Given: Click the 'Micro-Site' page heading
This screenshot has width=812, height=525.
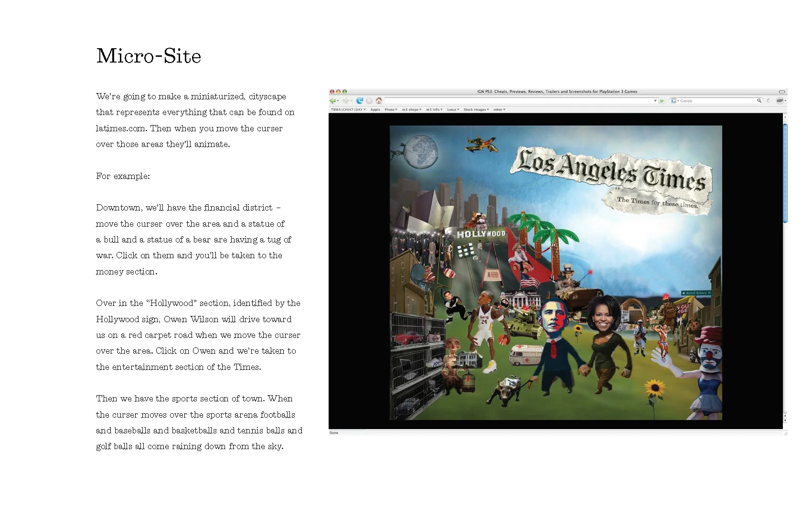Looking at the screenshot, I should (149, 56).
